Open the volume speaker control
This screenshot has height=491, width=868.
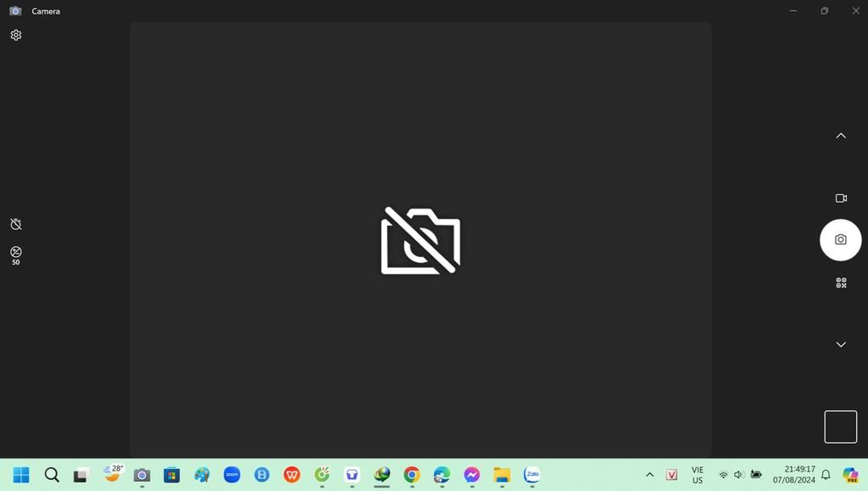[x=738, y=475]
